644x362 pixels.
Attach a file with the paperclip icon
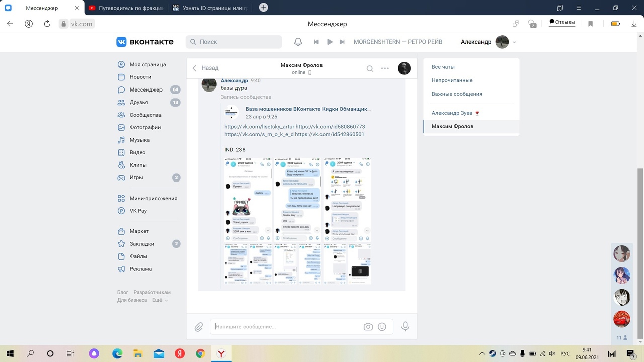199,327
